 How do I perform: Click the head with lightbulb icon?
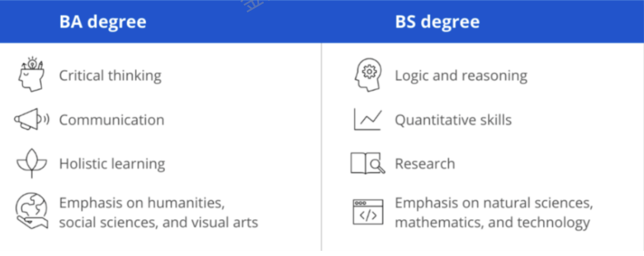tap(32, 75)
